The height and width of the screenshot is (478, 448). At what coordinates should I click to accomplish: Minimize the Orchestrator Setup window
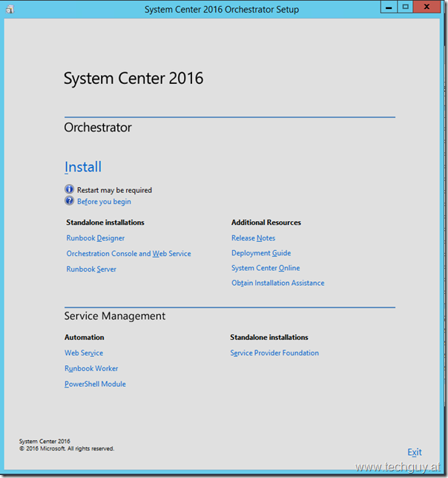pyautogui.click(x=389, y=7)
